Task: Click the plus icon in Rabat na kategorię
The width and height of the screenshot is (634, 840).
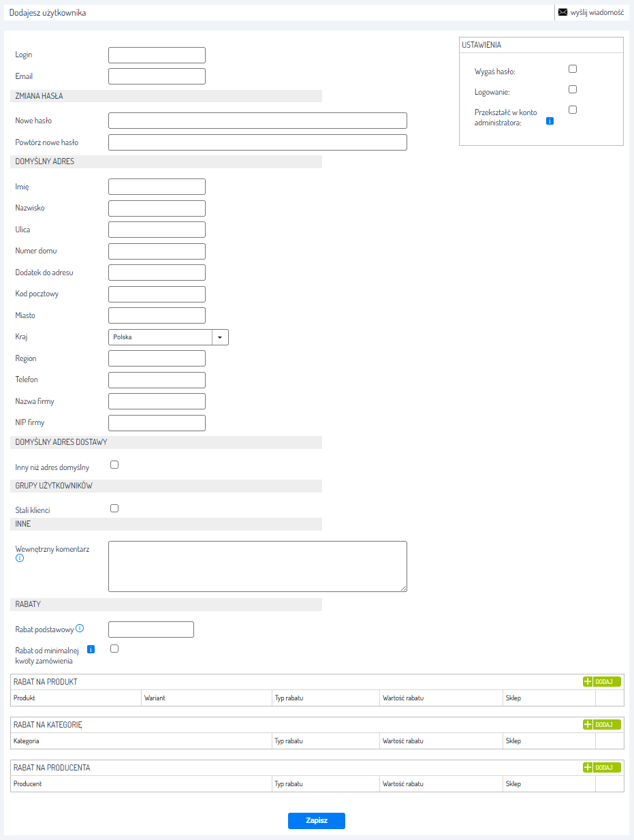Action: [588, 724]
